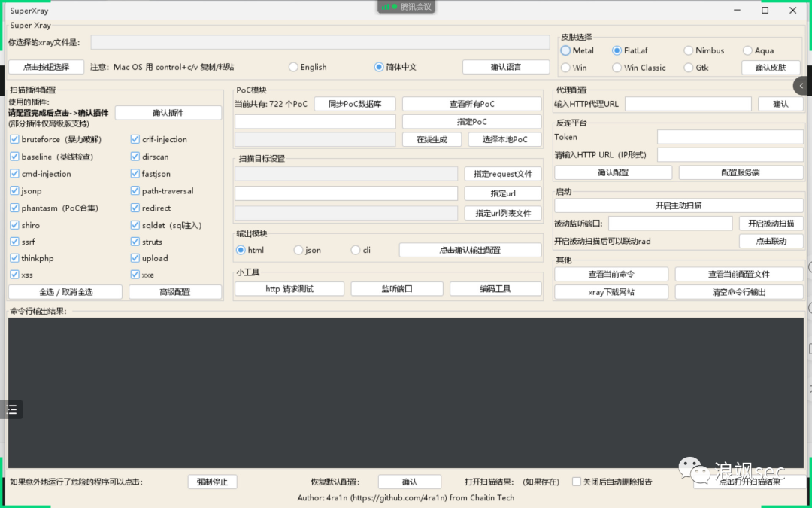Expand the side panel collapse arrow
Image resolution: width=812 pixels, height=508 pixels.
click(801, 86)
